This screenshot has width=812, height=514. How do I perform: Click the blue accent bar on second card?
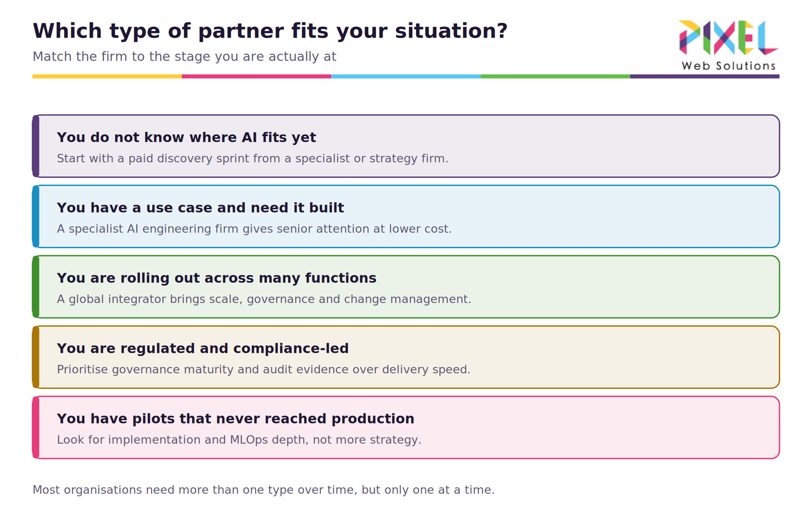36,216
